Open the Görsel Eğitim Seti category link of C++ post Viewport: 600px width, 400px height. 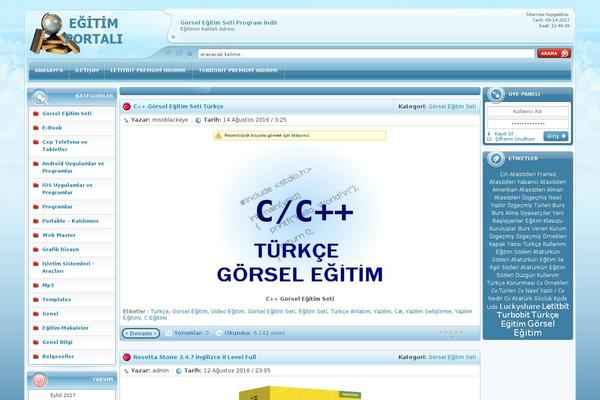[x=452, y=107]
